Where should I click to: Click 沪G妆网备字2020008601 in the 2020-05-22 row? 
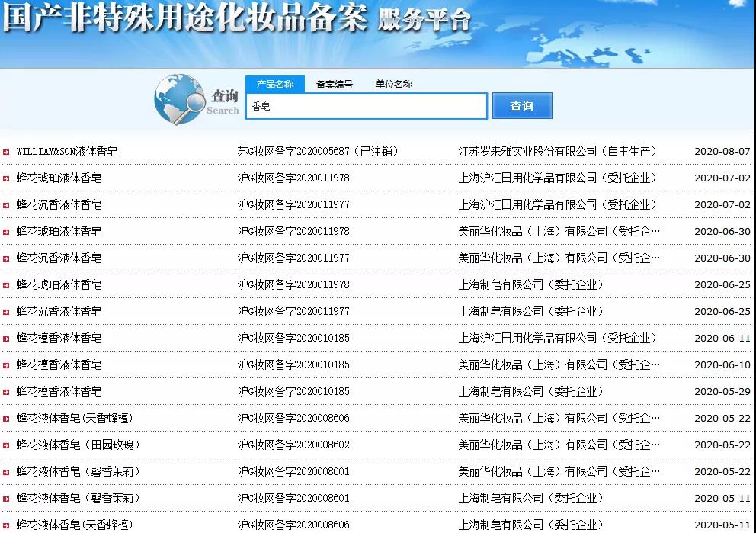[x=293, y=471]
